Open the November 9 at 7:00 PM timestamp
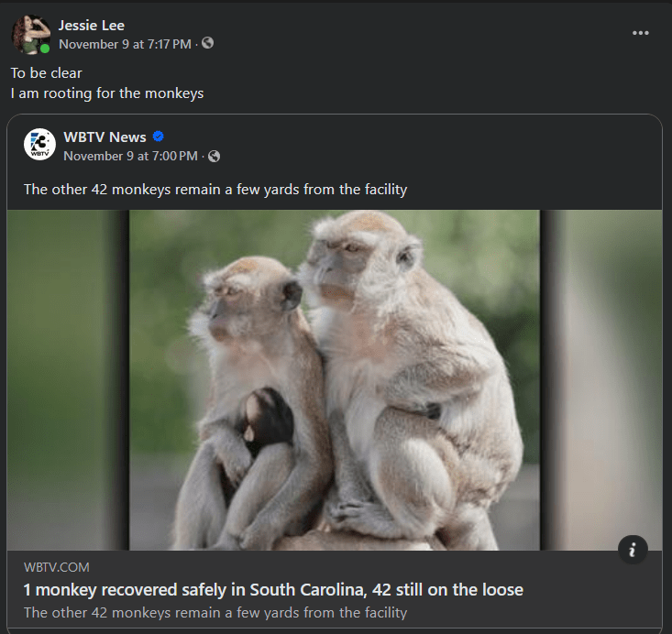 point(130,156)
